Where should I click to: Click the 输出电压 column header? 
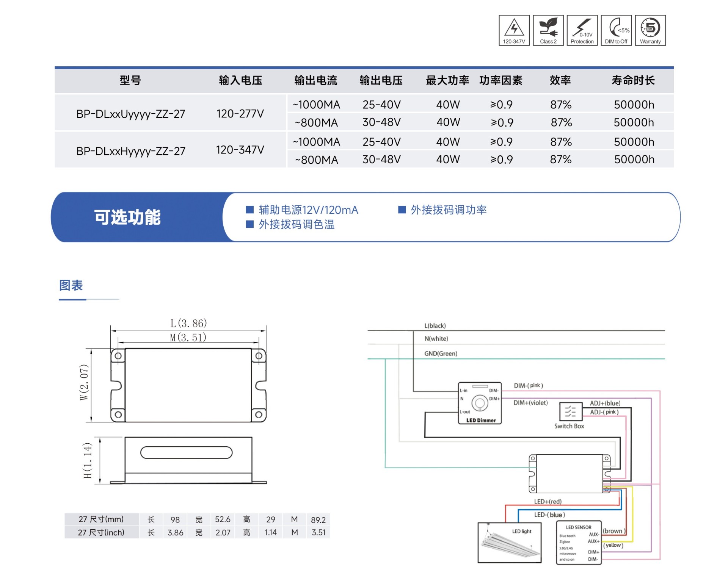pyautogui.click(x=381, y=80)
